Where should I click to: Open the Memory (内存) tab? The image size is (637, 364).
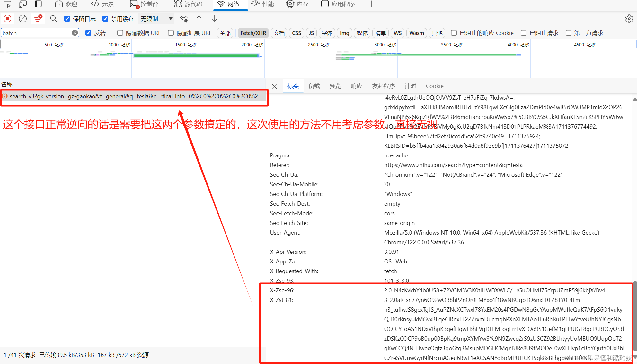point(297,4)
